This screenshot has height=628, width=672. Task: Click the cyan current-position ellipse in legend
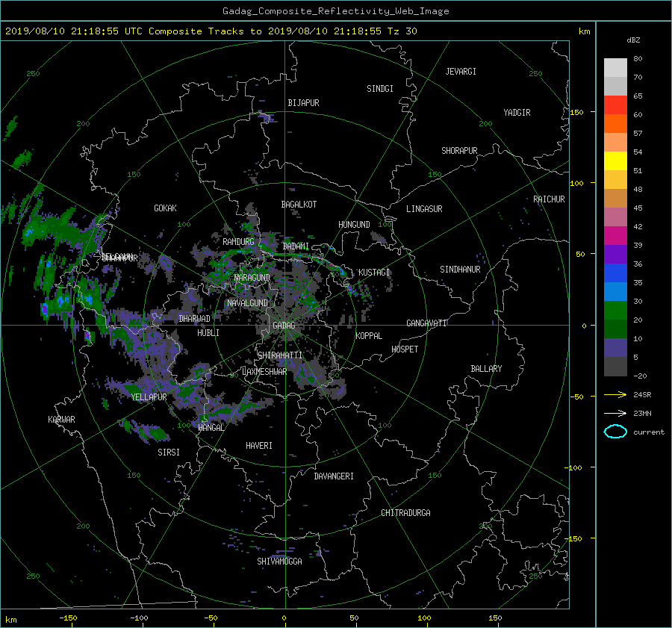(x=615, y=432)
